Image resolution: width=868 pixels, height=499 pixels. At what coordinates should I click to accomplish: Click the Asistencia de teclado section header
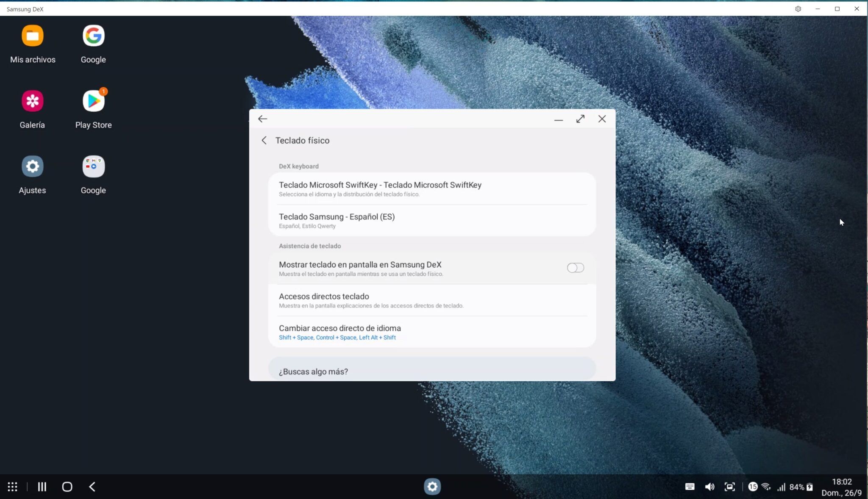point(310,246)
